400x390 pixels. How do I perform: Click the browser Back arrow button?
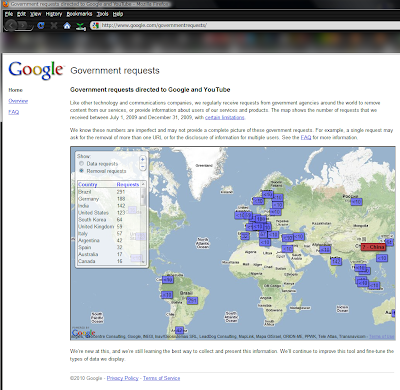(11, 25)
